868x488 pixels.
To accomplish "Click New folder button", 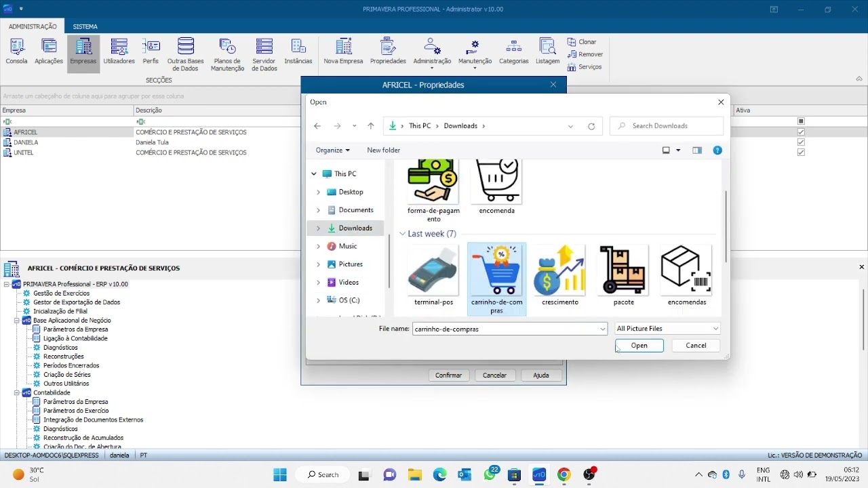I will 383,150.
